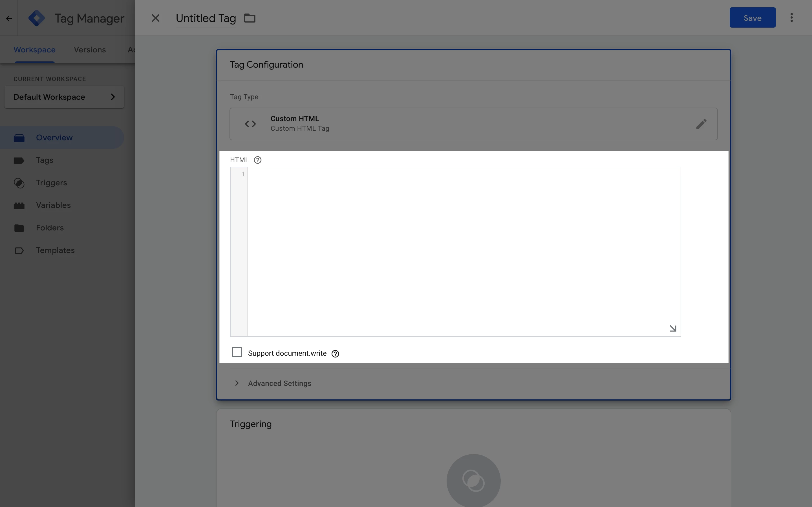Click the HTML field help question icon
This screenshot has height=507, width=812.
click(x=257, y=160)
